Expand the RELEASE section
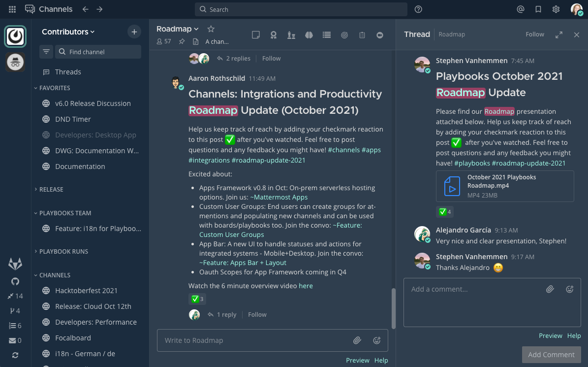The image size is (588, 367). tap(52, 189)
